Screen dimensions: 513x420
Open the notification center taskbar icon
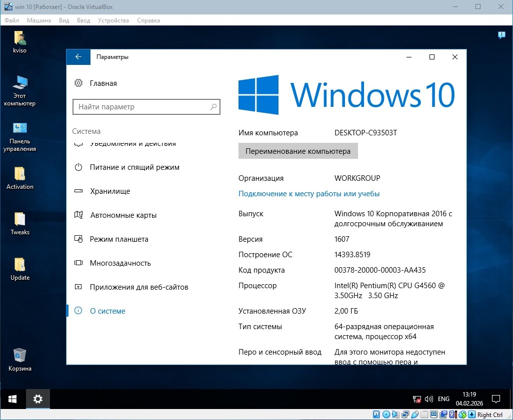[496, 399]
